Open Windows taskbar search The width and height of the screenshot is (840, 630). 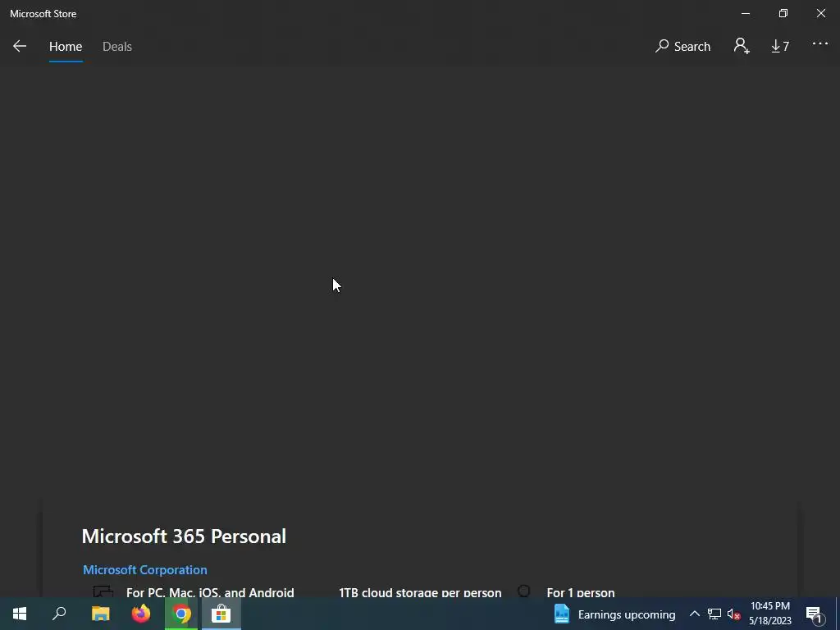[x=59, y=614]
